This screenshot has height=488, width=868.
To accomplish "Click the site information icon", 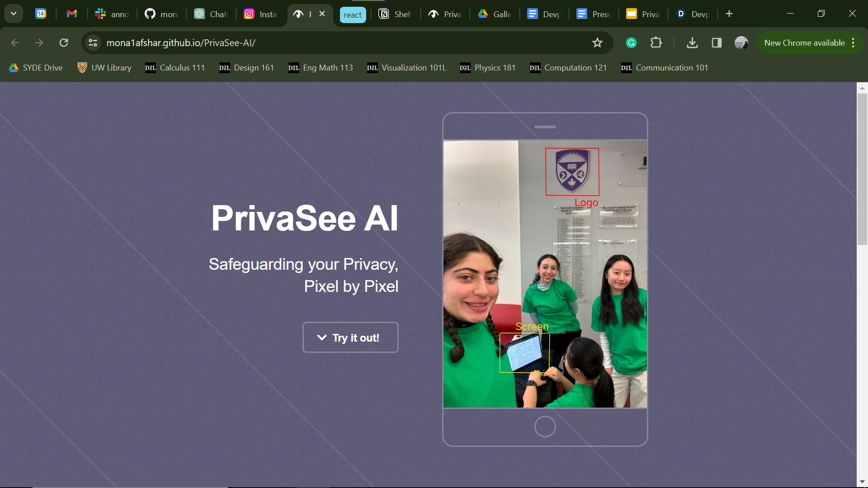I will pyautogui.click(x=93, y=43).
